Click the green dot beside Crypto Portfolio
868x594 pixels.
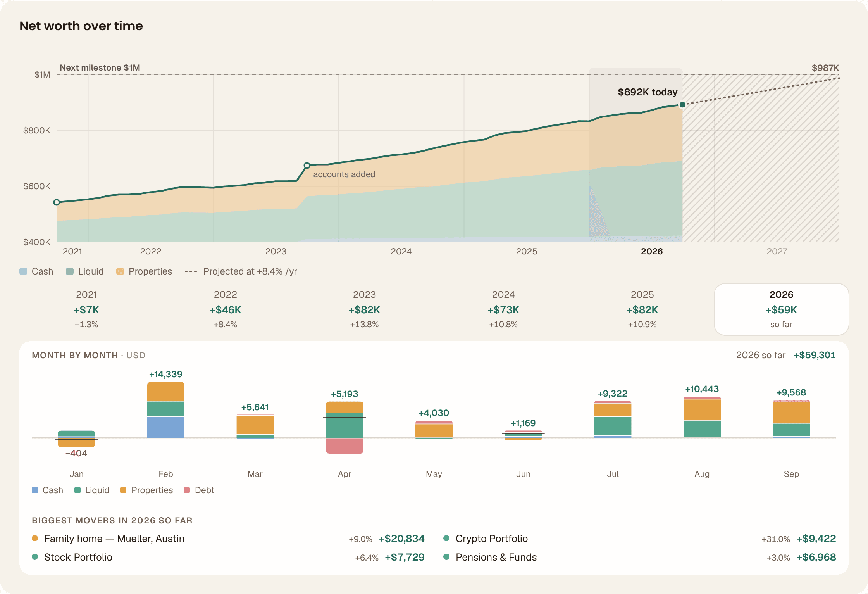point(446,538)
